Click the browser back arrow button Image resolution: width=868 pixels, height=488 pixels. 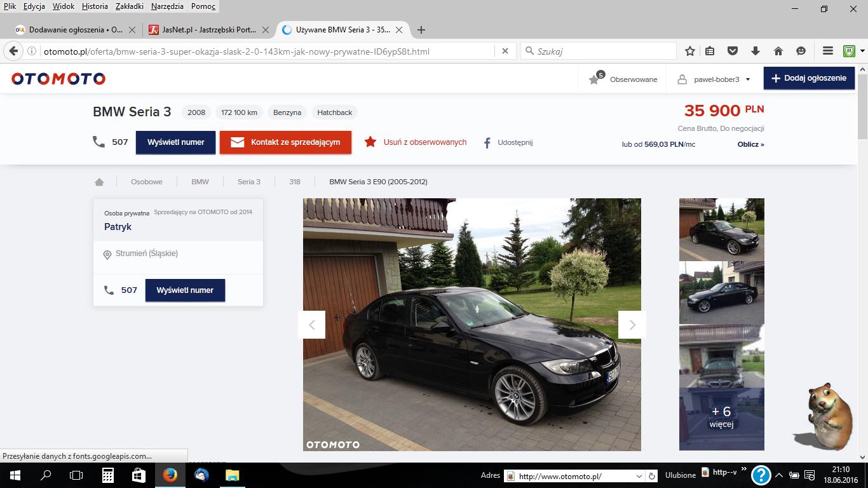click(13, 51)
